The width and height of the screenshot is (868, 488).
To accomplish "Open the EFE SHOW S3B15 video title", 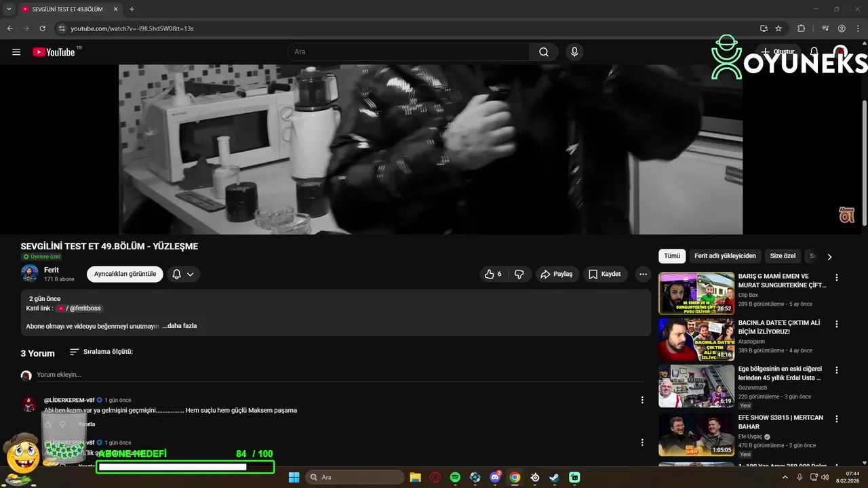I will pos(781,422).
